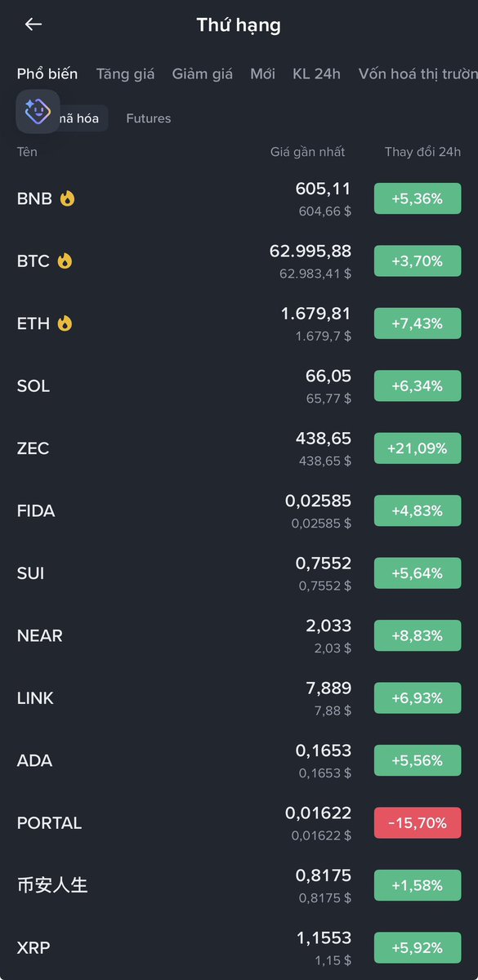Viewport: 478px width, 980px height.
Task: Tap the fire icon next to BTC
Action: (65, 261)
